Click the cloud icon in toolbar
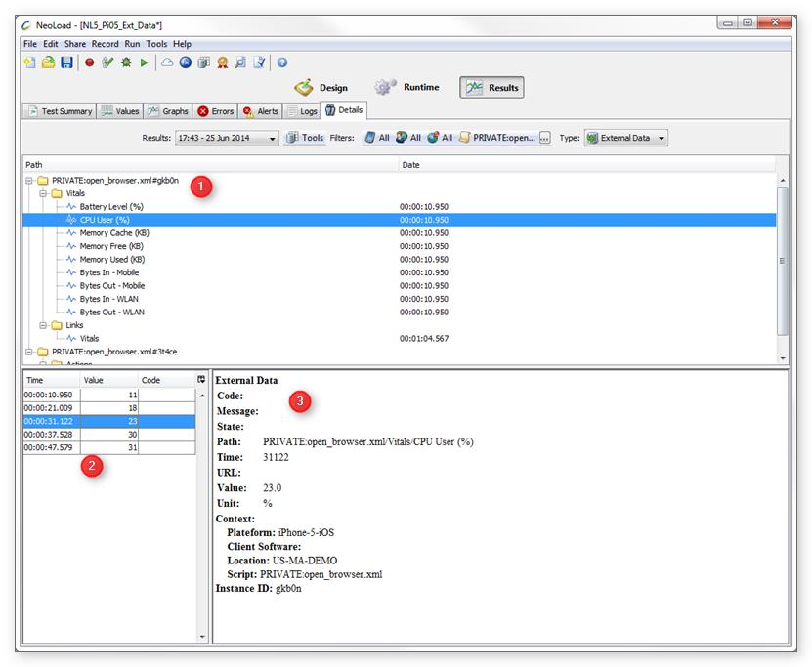Screen dimensions: 812x667 167,63
